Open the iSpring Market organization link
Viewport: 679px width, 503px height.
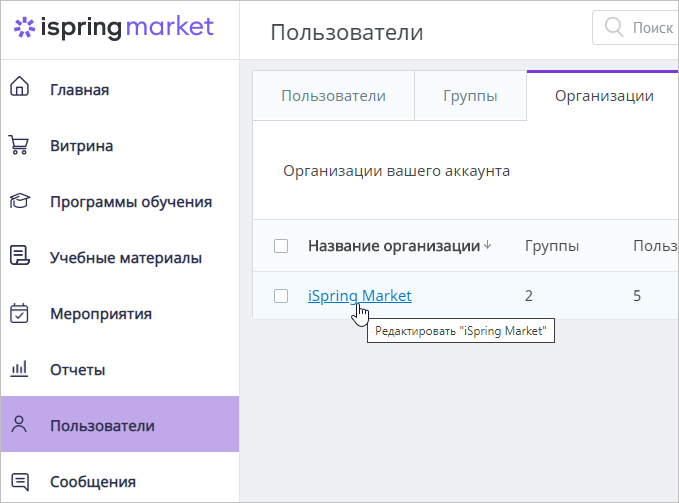pos(360,296)
